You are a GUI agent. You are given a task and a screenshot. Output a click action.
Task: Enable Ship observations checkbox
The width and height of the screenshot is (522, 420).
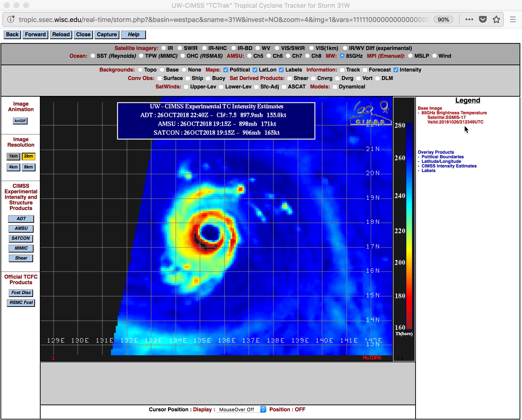(188, 78)
